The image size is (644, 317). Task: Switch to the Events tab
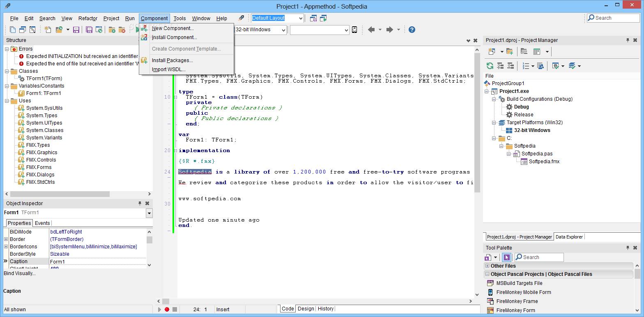(42, 223)
